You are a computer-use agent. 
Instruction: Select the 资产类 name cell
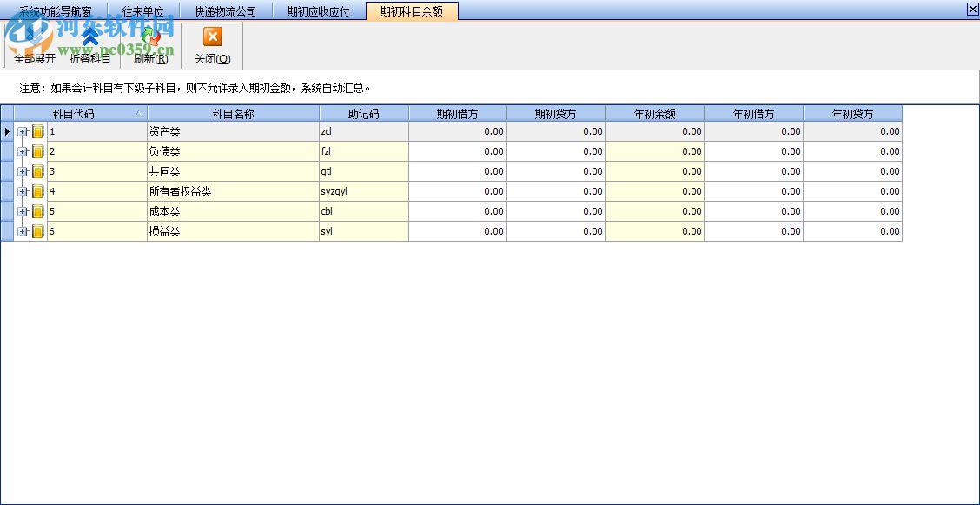[233, 132]
